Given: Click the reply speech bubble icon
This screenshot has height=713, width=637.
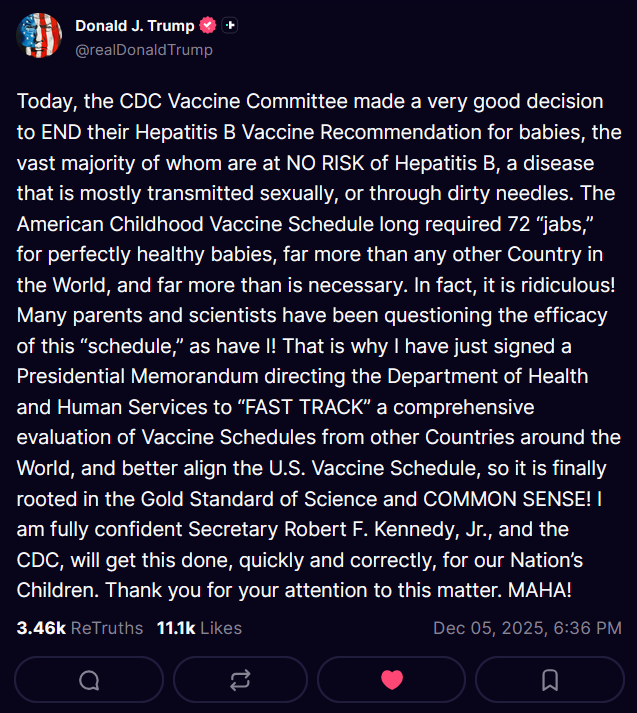Looking at the screenshot, I should point(89,680).
